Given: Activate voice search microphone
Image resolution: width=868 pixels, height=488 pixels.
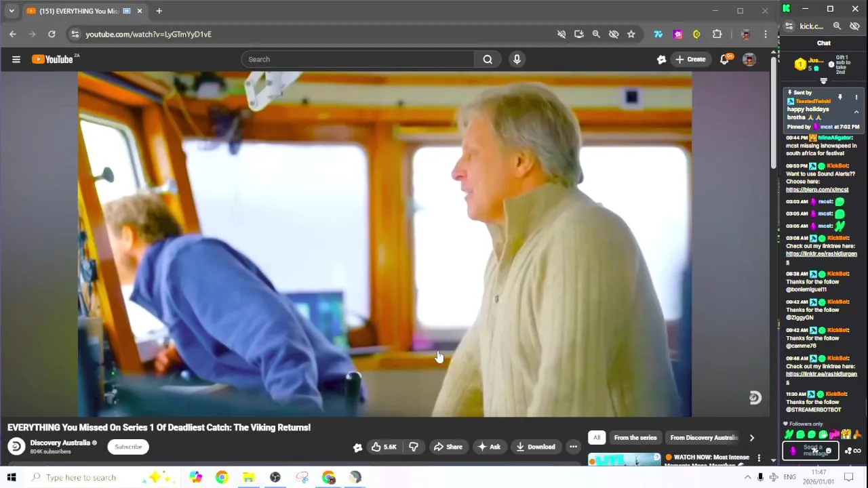Looking at the screenshot, I should coord(517,60).
